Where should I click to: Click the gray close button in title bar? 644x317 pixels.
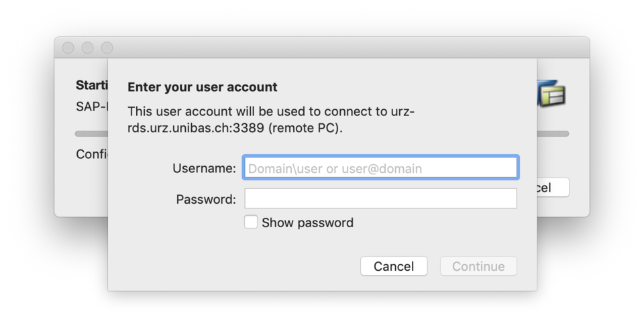tap(68, 48)
